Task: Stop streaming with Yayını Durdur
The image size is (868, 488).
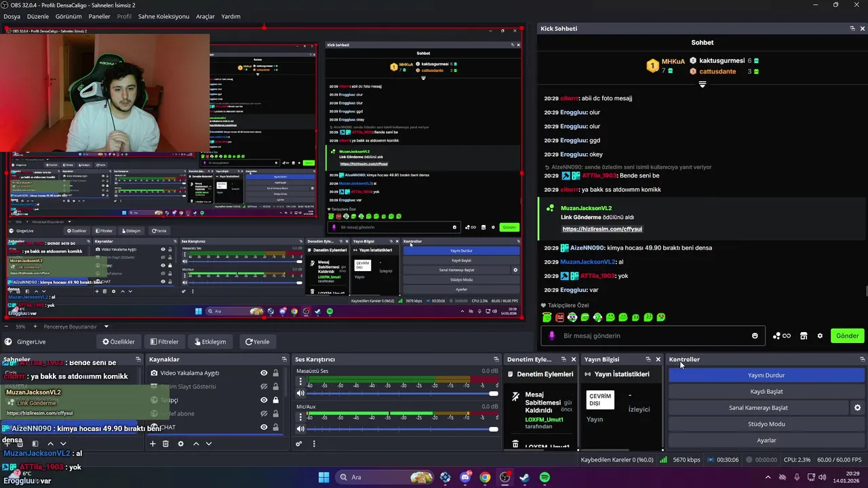Action: click(766, 375)
